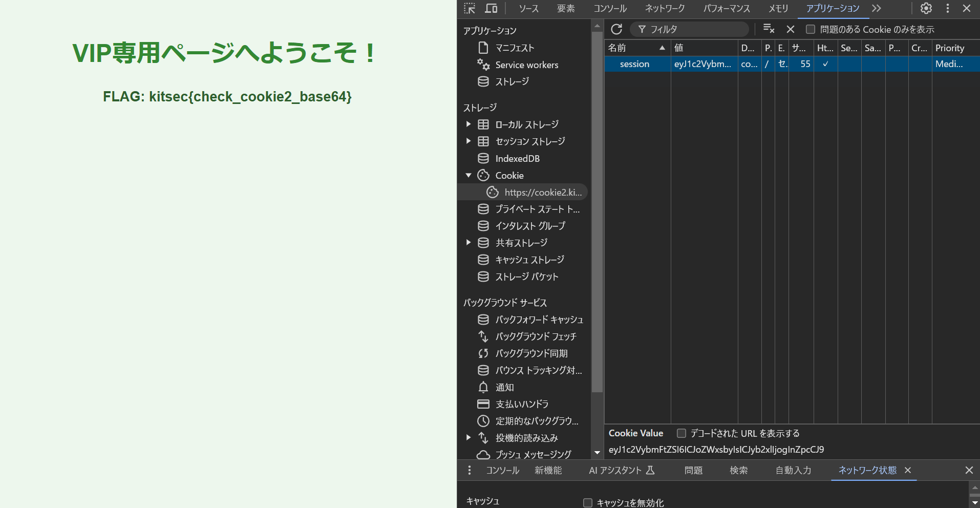This screenshot has height=508, width=980.
Task: Show more DevTools tabs chevron
Action: (x=877, y=8)
